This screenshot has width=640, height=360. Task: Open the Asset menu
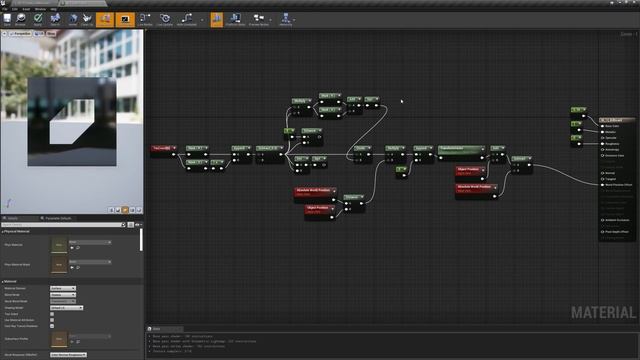click(26, 9)
